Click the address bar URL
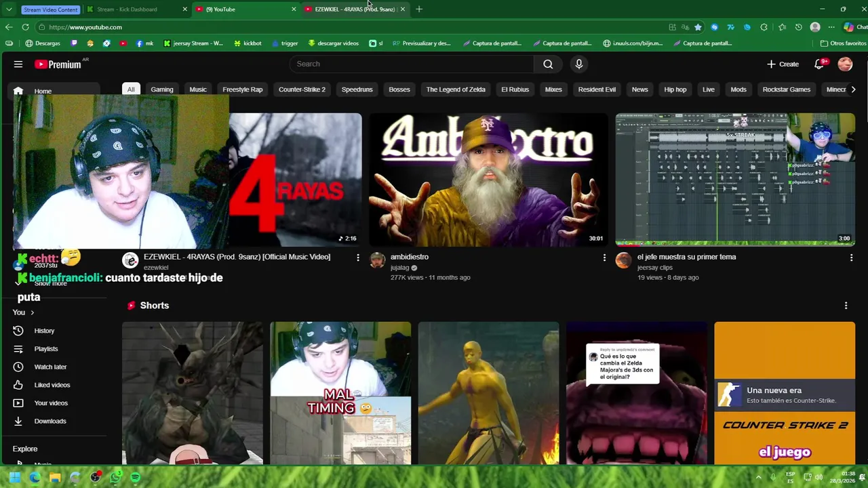 click(85, 27)
